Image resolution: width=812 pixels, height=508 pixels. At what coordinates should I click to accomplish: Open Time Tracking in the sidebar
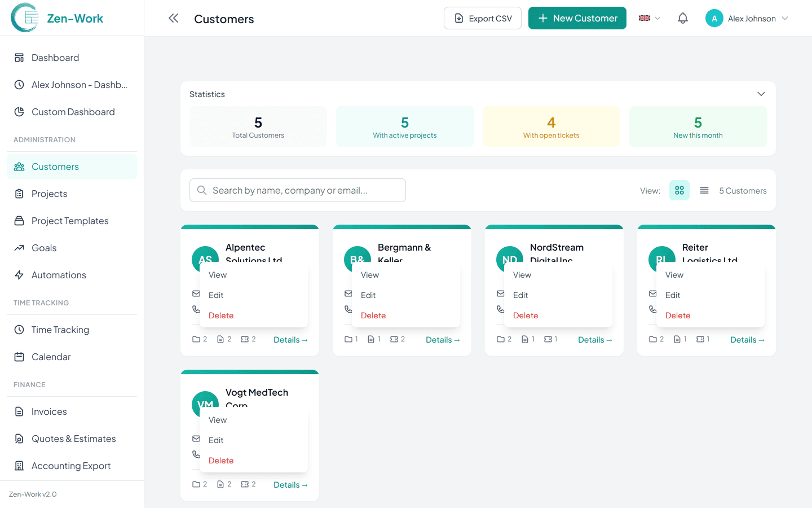pyautogui.click(x=60, y=330)
